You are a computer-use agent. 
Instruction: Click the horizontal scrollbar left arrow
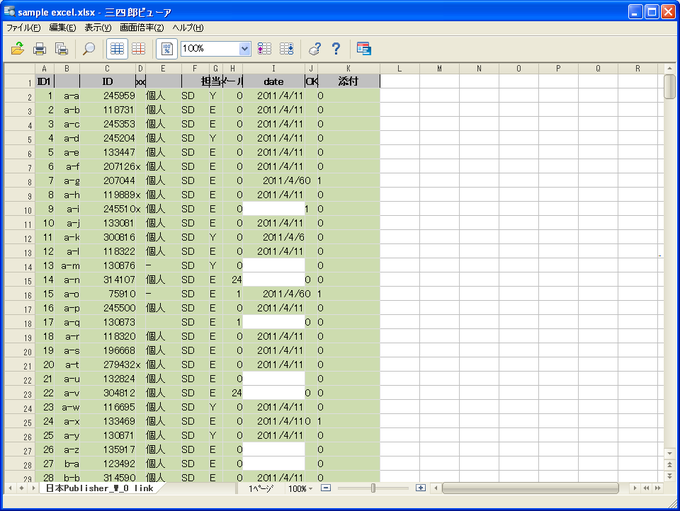(x=436, y=488)
